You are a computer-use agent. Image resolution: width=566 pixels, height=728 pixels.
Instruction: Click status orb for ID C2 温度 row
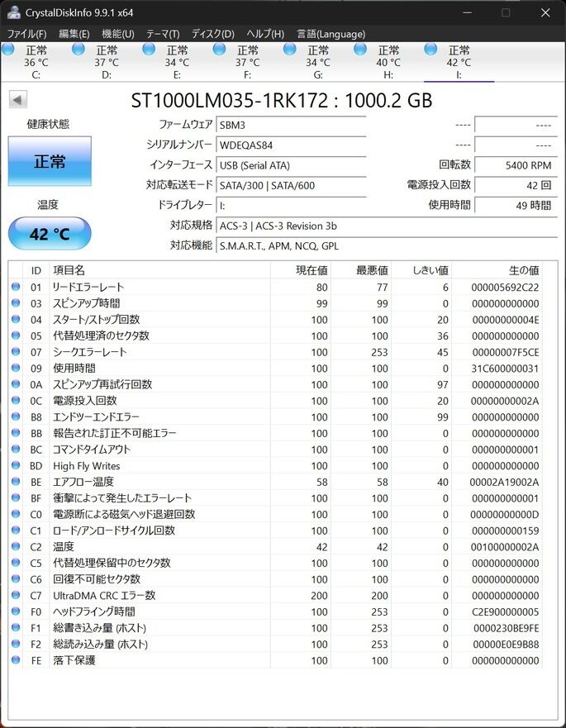16,546
